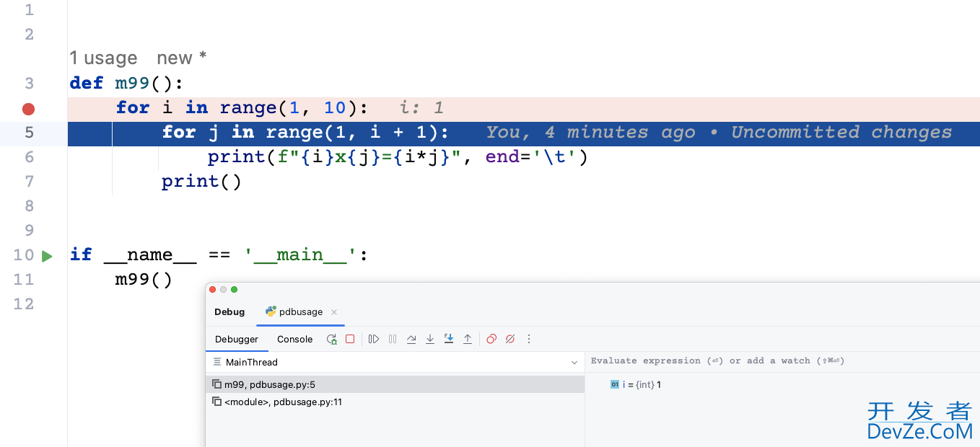Click the __name__ == '__main__' condition
This screenshot has height=447, width=980.
tap(231, 255)
